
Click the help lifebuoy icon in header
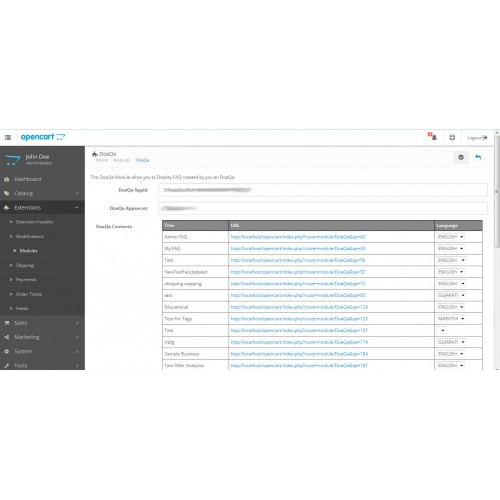(x=452, y=137)
